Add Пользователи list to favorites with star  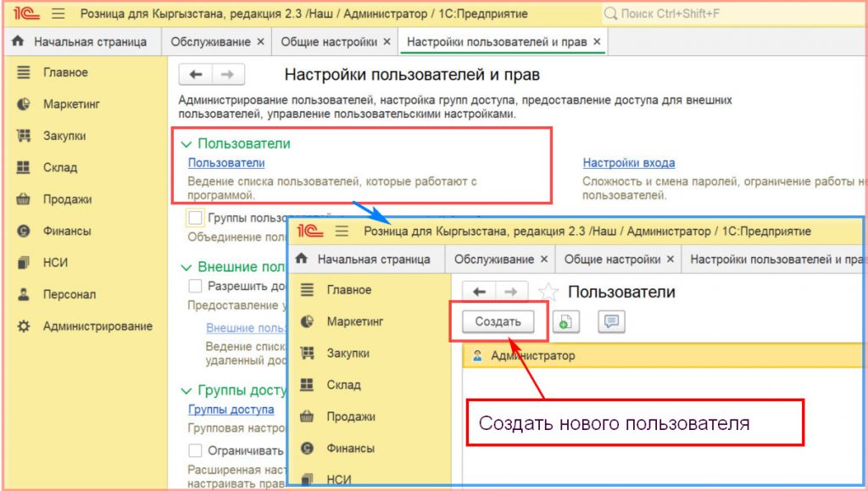pyautogui.click(x=549, y=293)
